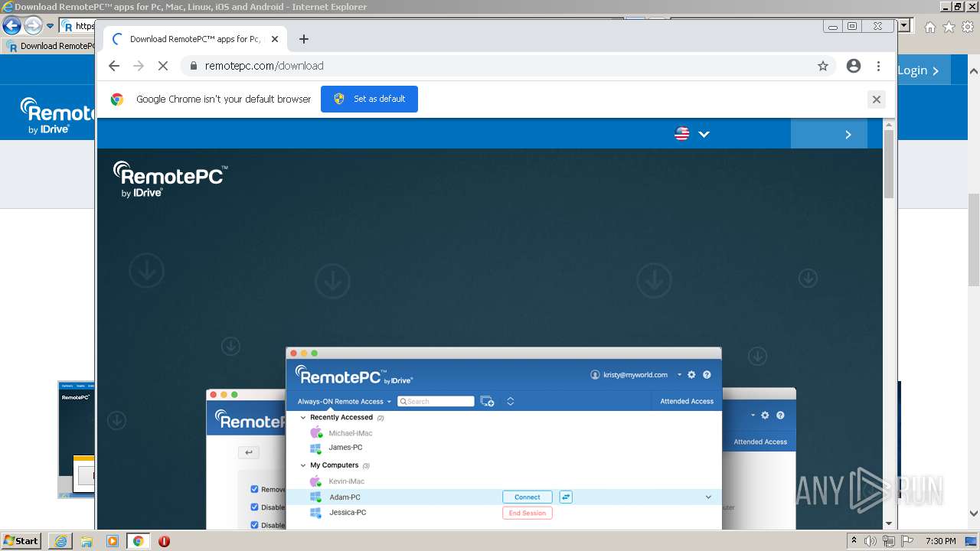Expand the language chevron next to flag

[704, 134]
